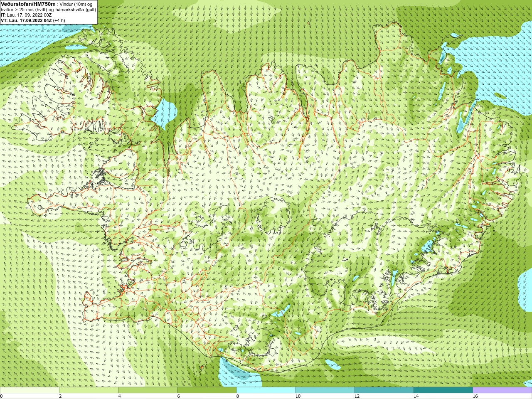Click the legend value "0"
The width and height of the screenshot is (532, 399).
coord(1,396)
